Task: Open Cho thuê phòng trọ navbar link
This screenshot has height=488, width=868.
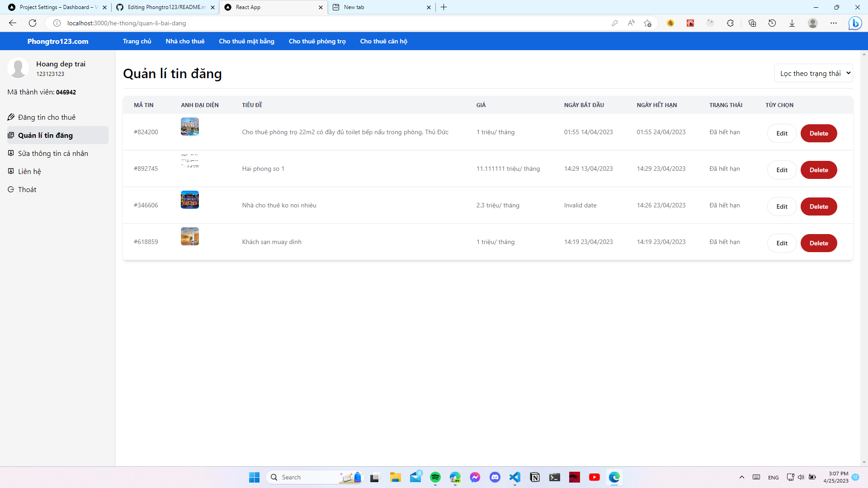Action: (x=317, y=41)
